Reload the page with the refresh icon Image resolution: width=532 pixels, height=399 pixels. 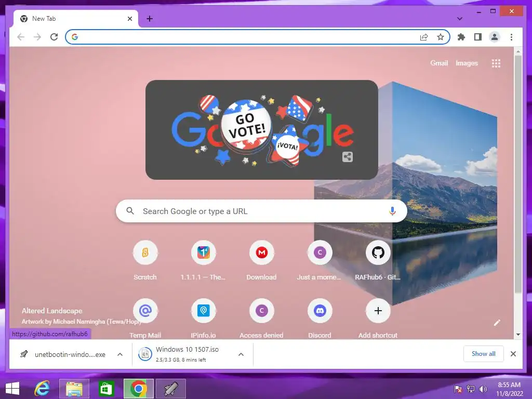(54, 37)
